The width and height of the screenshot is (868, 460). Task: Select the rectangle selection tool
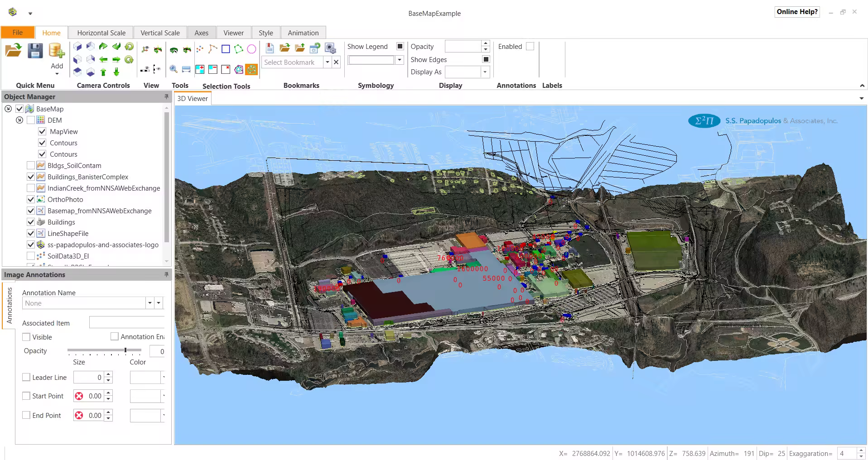(x=226, y=49)
